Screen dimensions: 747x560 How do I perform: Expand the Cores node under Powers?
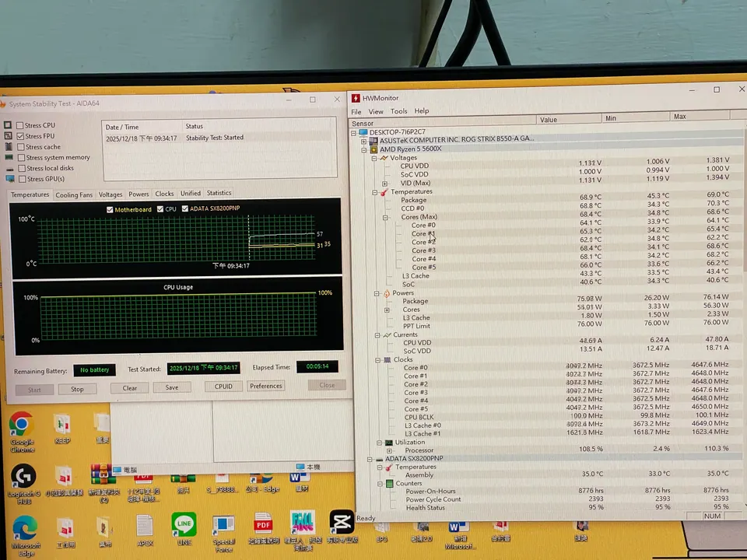click(387, 310)
